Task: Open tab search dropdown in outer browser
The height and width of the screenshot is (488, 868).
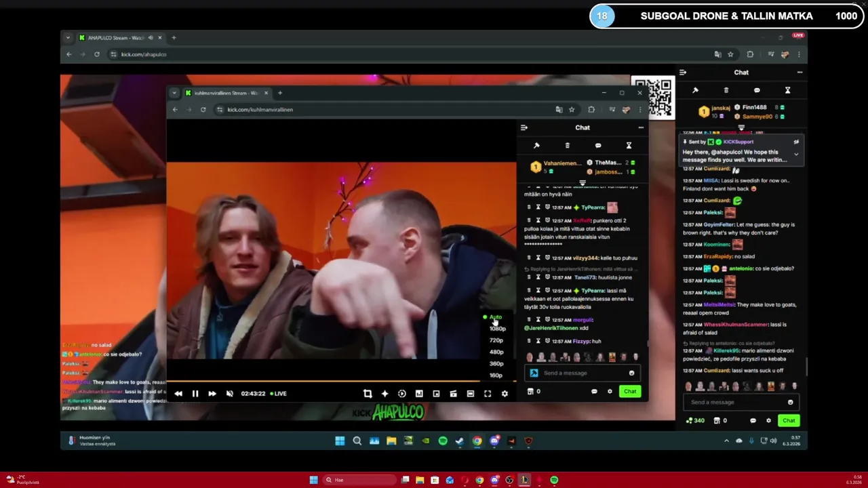Action: pyautogui.click(x=68, y=38)
